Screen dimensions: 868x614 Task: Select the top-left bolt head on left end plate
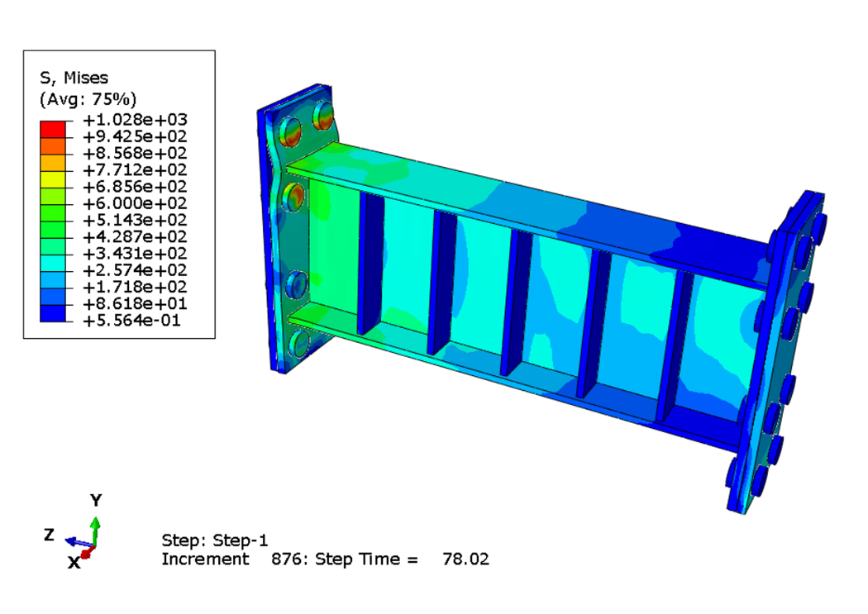coord(290,130)
